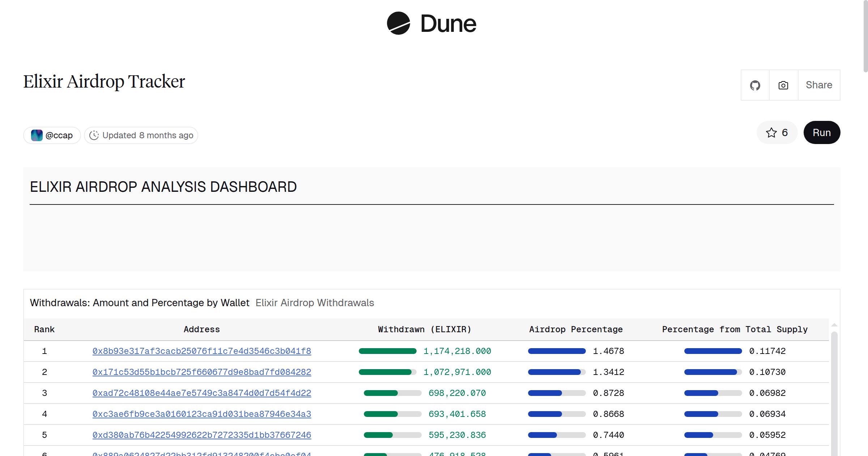Open rank 3 wallet address 0xad72c481...
Screen dimensions: 868x456
coord(202,393)
